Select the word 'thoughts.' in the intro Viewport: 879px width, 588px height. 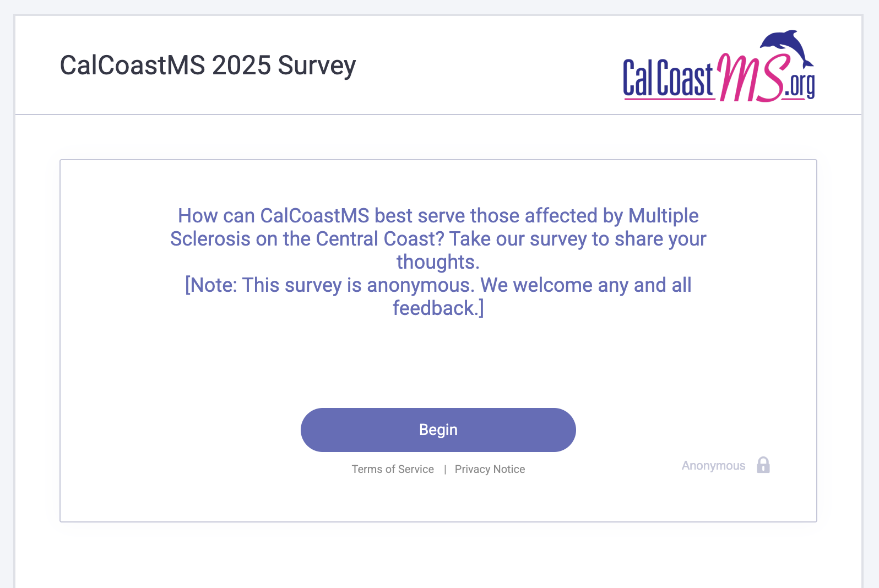pos(438,262)
